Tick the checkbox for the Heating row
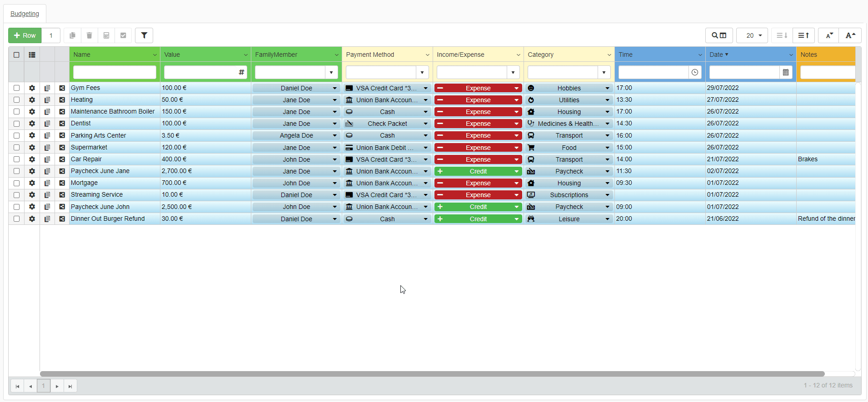This screenshot has height=402, width=868. [x=17, y=100]
